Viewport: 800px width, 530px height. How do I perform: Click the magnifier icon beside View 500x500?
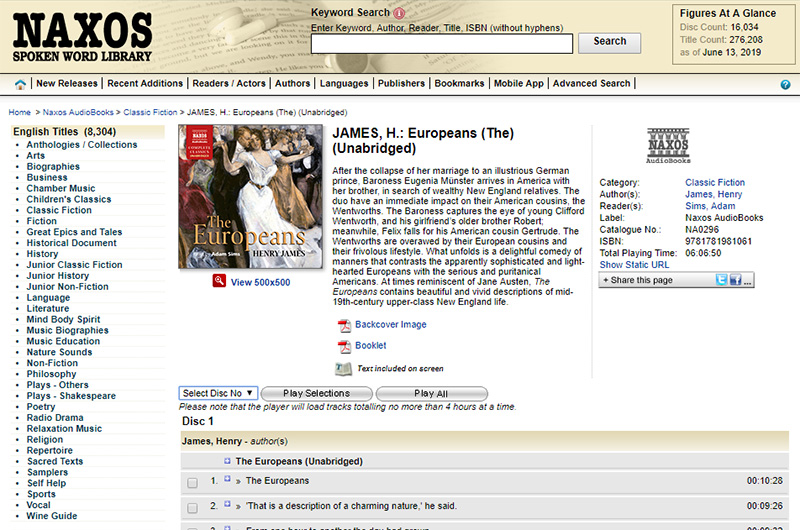(219, 282)
